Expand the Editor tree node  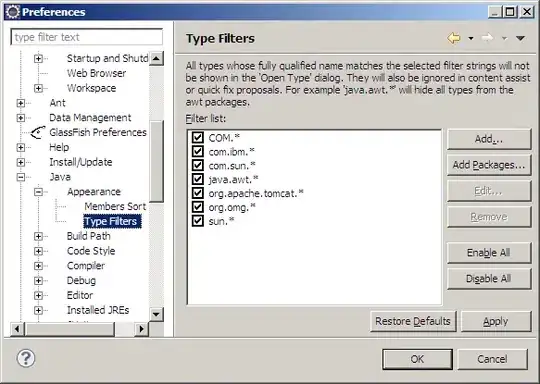(x=38, y=295)
